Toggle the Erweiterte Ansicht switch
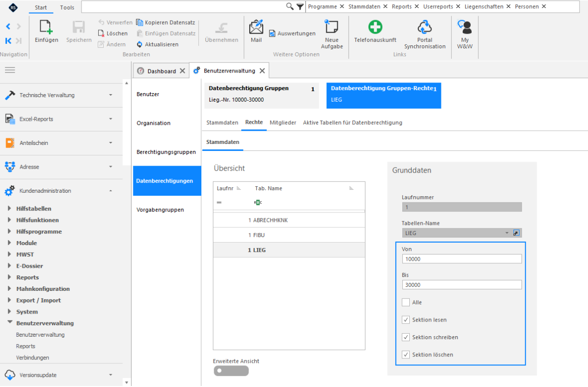The width and height of the screenshot is (588, 387). (231, 371)
